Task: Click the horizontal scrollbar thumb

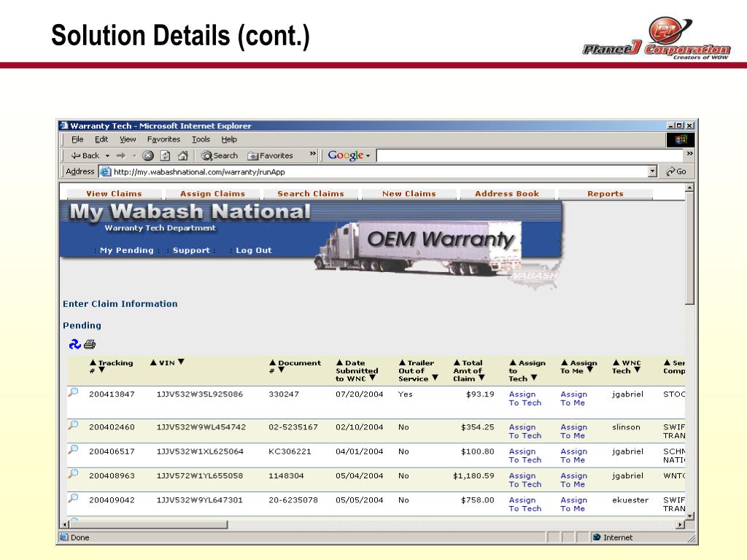Action: (149, 524)
